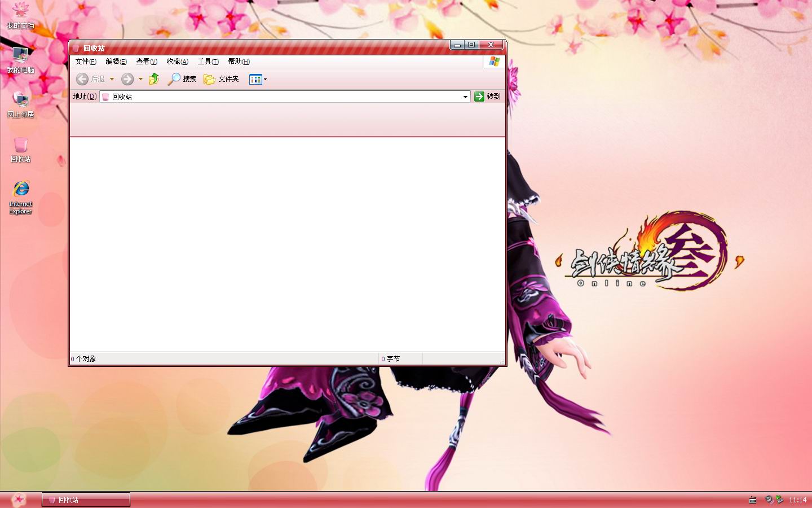Click the recycle bin icon in title bar
The image size is (812, 508).
(76, 48)
